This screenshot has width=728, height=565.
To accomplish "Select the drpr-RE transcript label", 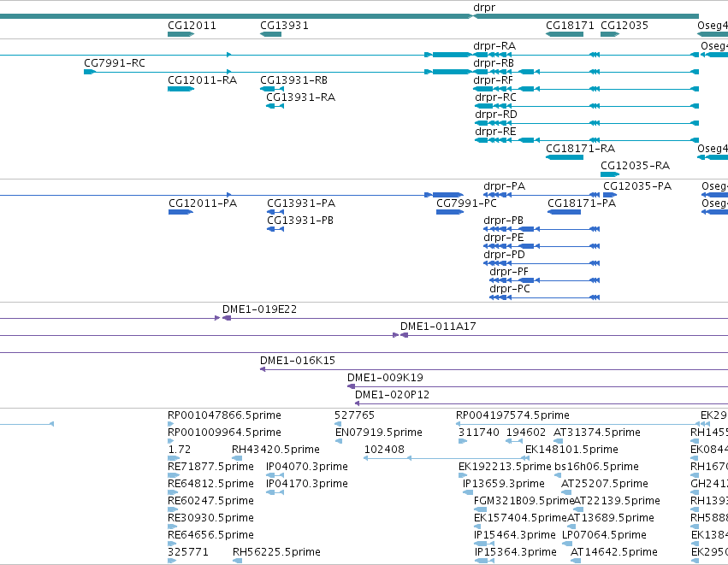I will (495, 132).
